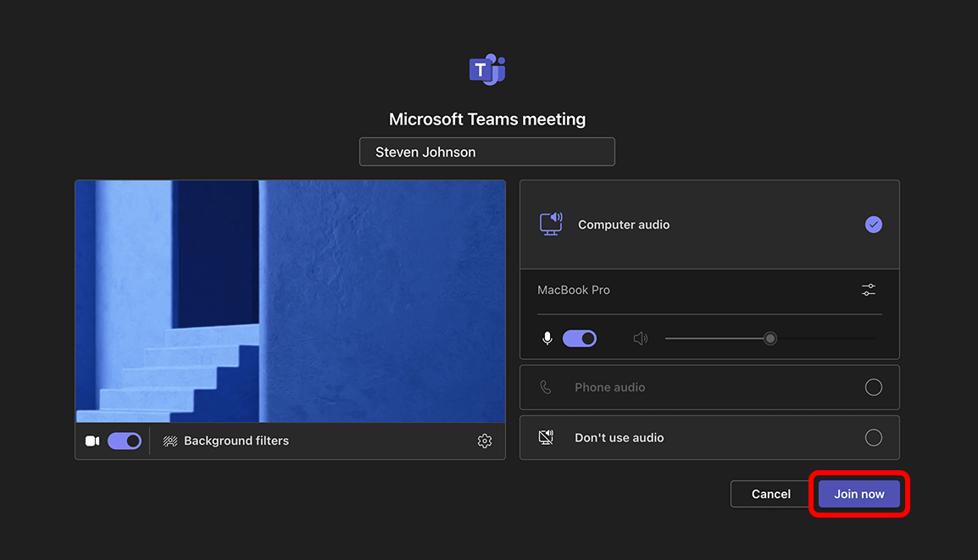This screenshot has width=978, height=560.
Task: Click the Phone audio label
Action: pyautogui.click(x=610, y=387)
